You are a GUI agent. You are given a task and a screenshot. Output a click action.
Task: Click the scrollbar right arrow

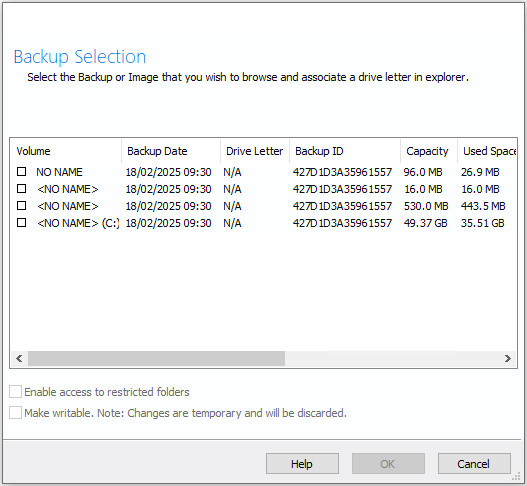coord(508,359)
